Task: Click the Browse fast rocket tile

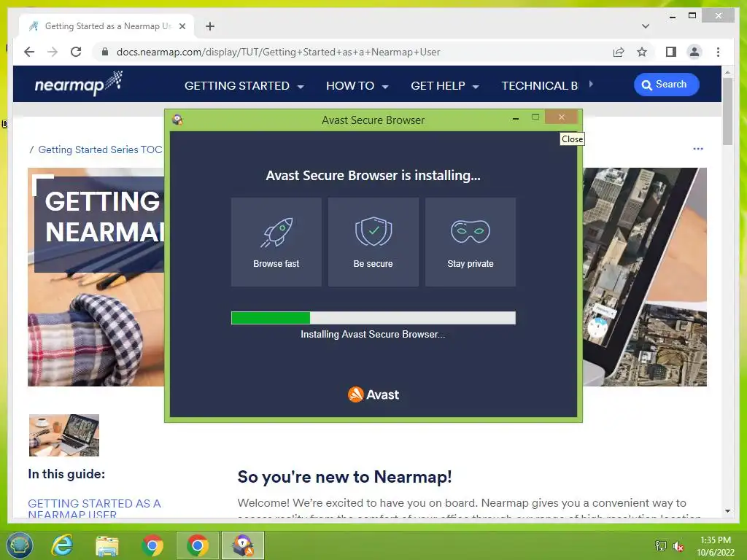Action: 276,242
